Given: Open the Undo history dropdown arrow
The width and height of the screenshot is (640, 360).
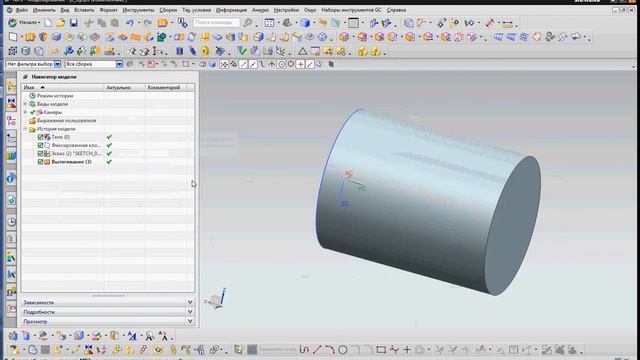Looking at the screenshot, I should [x=138, y=23].
